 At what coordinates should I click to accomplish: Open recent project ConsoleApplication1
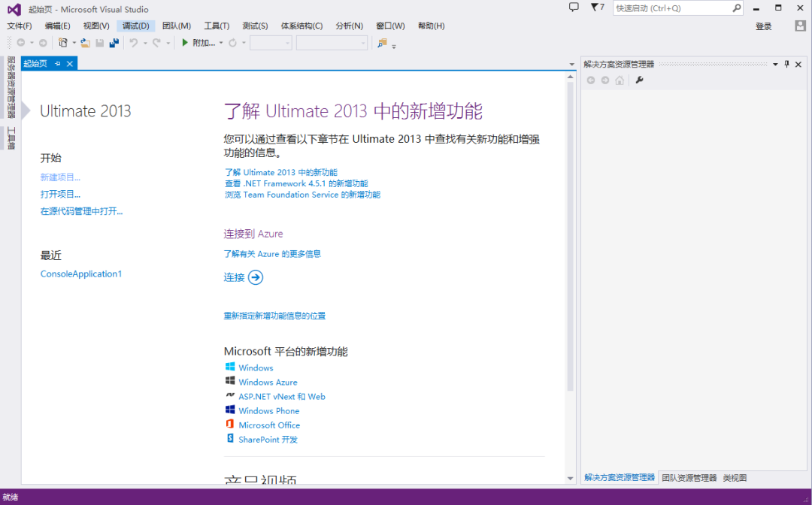[80, 274]
